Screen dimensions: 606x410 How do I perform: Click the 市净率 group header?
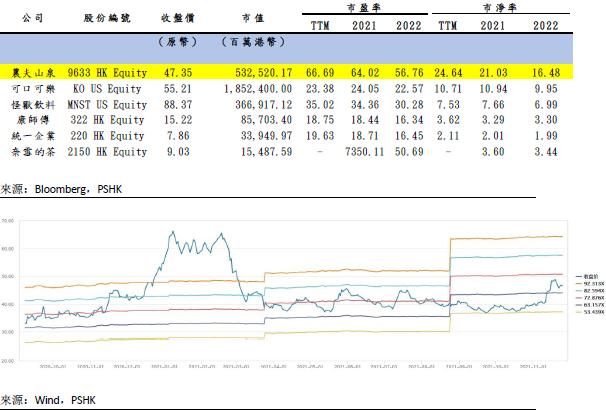coord(500,7)
